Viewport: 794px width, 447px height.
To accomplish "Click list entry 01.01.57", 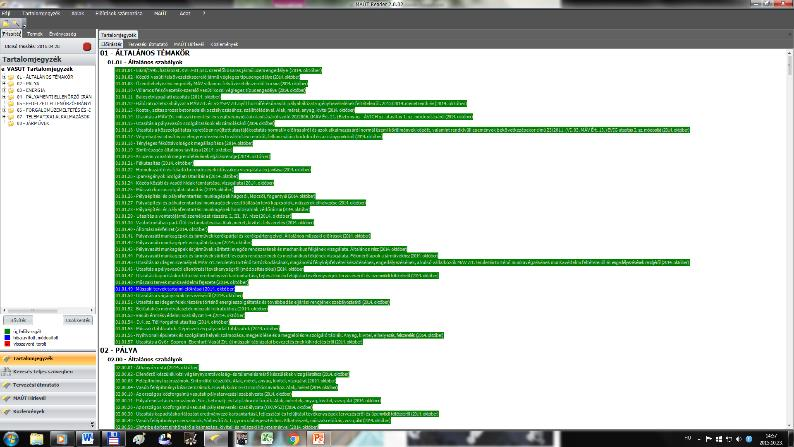I will [239, 342].
